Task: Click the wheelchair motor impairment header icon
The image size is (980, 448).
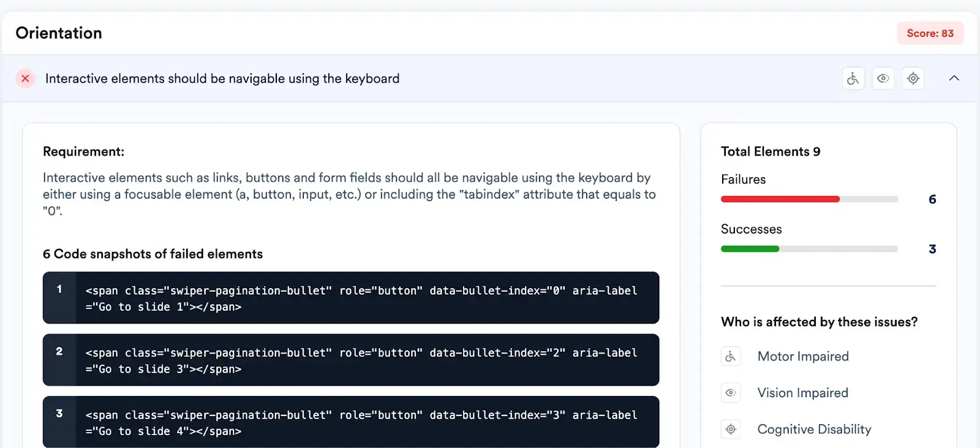Action: pyautogui.click(x=853, y=78)
